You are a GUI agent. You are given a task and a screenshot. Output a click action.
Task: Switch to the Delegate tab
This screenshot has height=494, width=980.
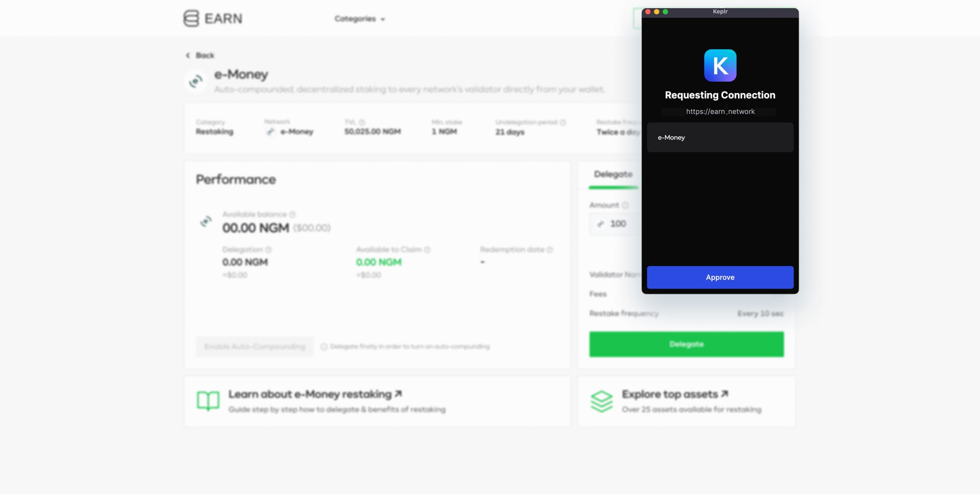(613, 174)
